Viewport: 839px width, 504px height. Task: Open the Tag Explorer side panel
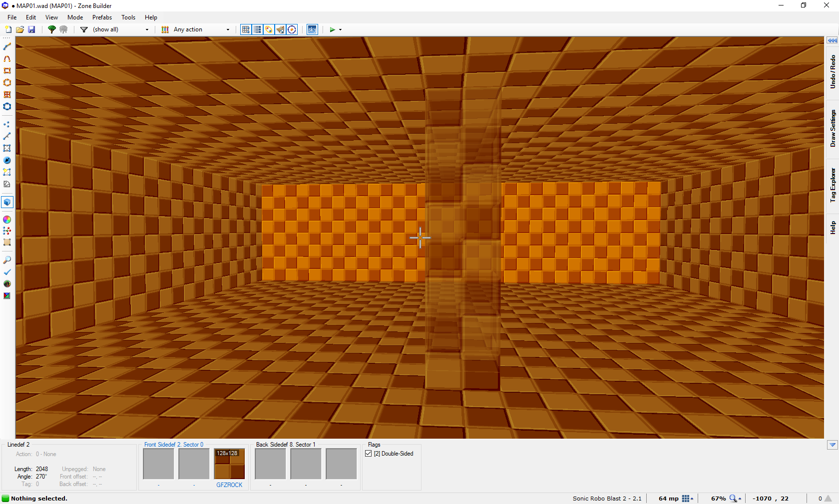point(833,185)
